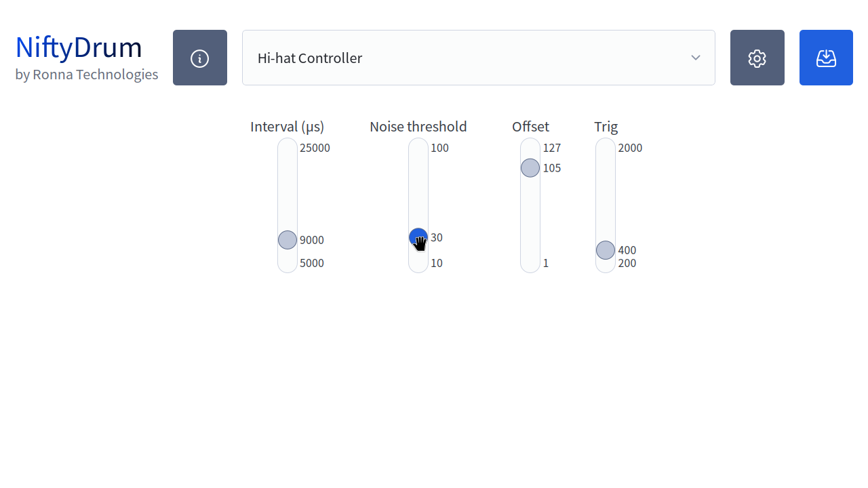Click the chevron arrow in the controller selector
Viewport: 868px width, 488px height.
coord(696,58)
